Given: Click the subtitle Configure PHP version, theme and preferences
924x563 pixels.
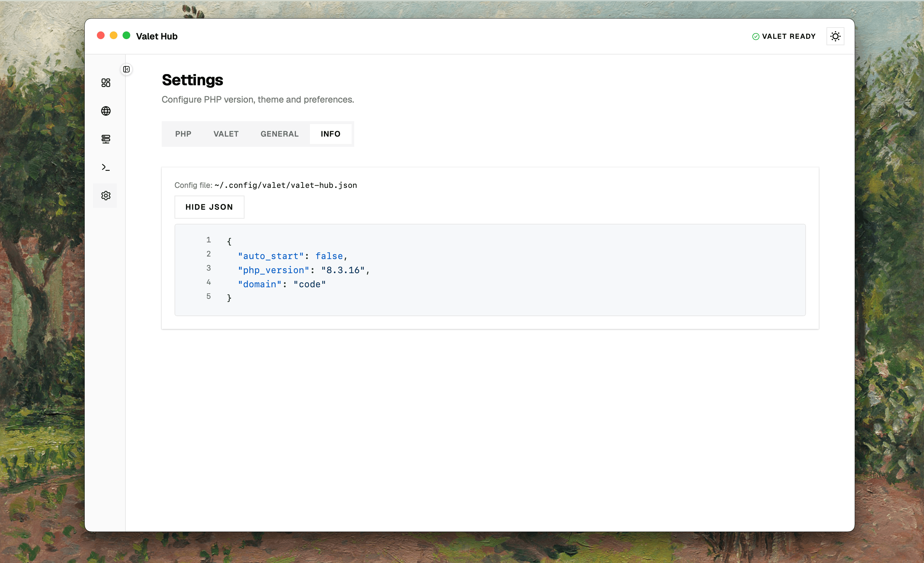Looking at the screenshot, I should 258,99.
